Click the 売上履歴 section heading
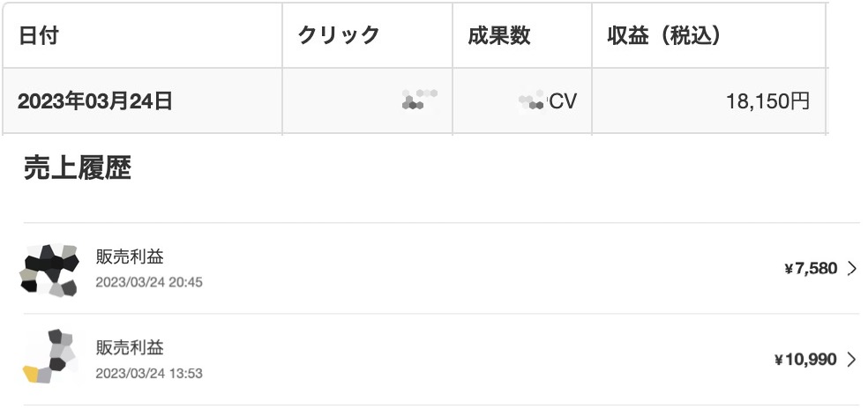 (x=78, y=167)
